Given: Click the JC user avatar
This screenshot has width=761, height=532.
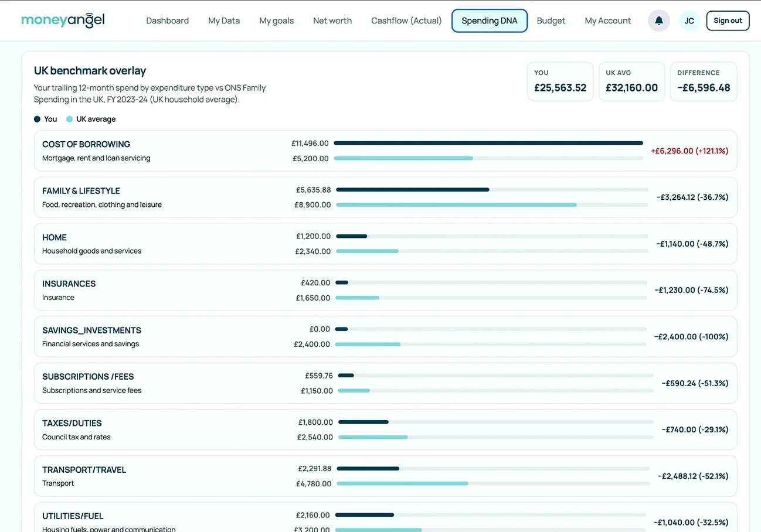Looking at the screenshot, I should coord(689,21).
